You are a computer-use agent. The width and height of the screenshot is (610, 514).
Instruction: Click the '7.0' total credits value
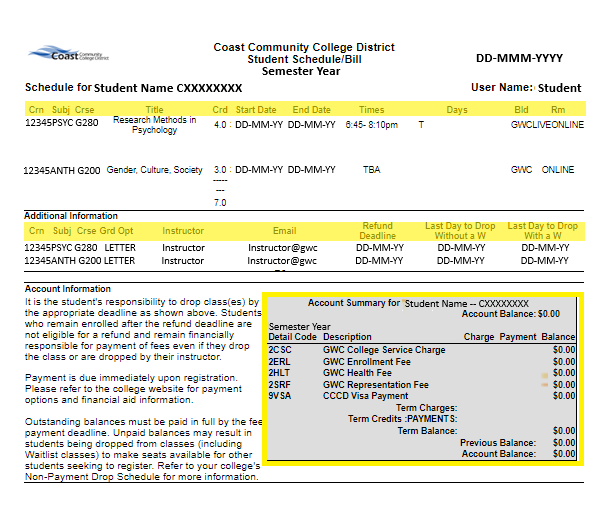pos(220,203)
